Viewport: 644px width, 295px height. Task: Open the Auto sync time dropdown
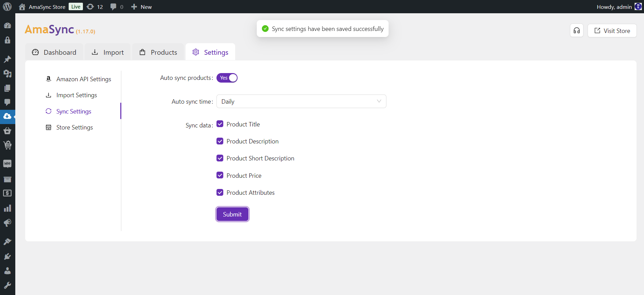click(x=301, y=101)
